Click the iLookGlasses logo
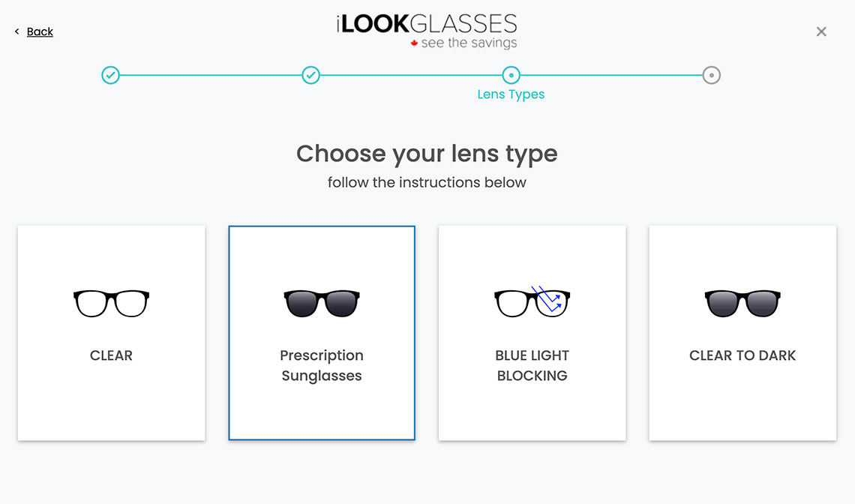 427,31
